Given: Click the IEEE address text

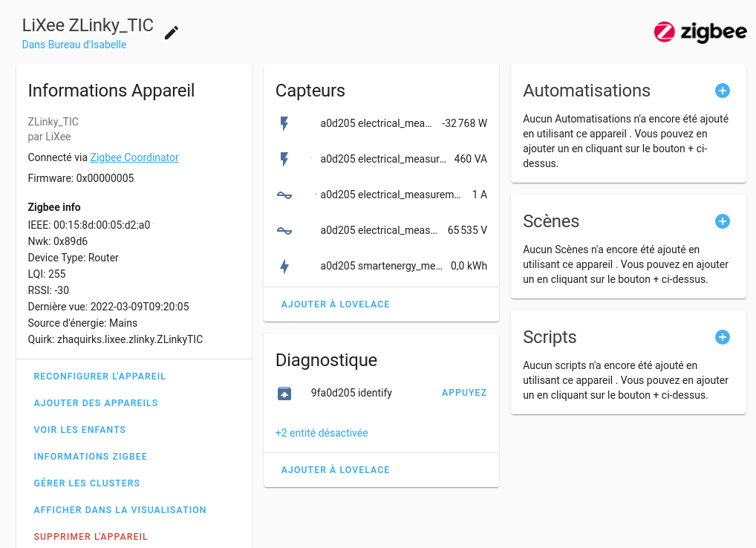Looking at the screenshot, I should click(89, 225).
